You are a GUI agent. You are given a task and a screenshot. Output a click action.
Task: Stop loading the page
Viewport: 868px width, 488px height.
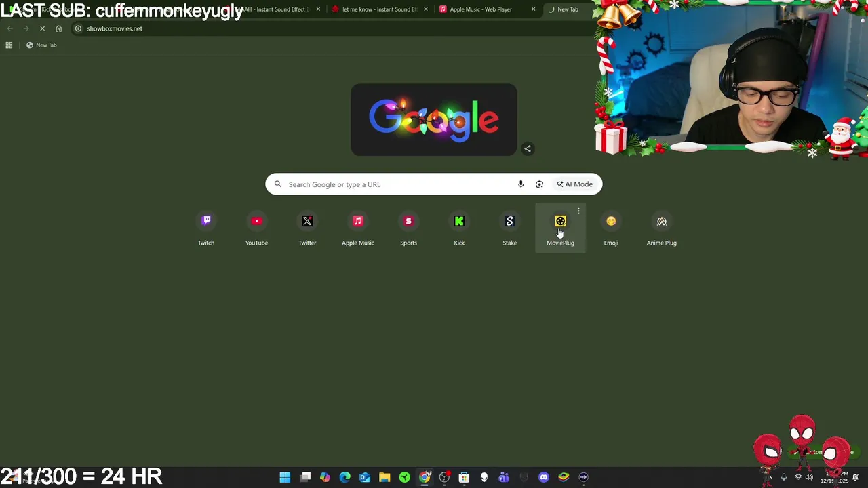point(42,28)
